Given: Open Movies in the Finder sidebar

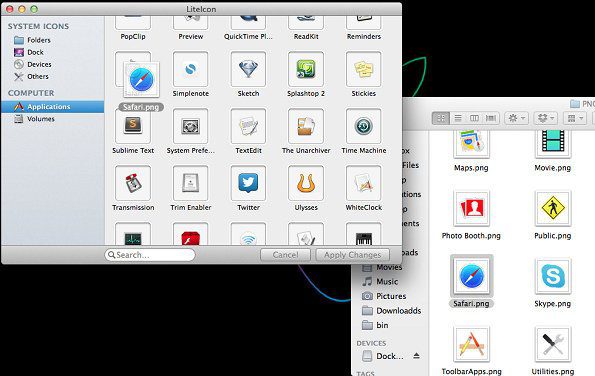Looking at the screenshot, I should [381, 267].
